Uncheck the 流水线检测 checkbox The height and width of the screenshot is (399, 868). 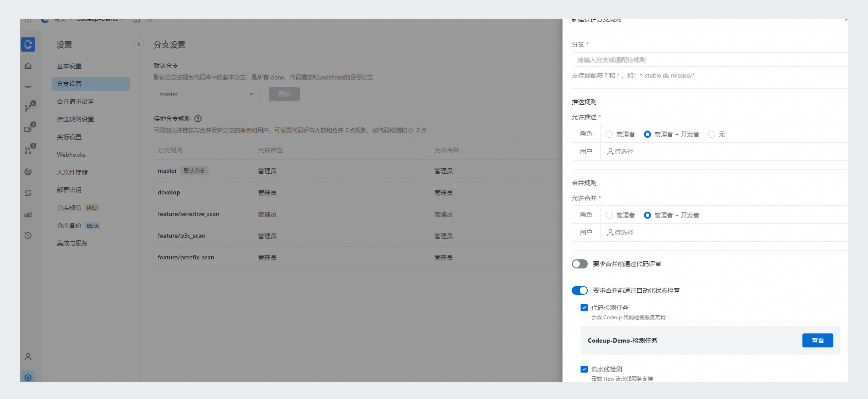click(x=584, y=369)
